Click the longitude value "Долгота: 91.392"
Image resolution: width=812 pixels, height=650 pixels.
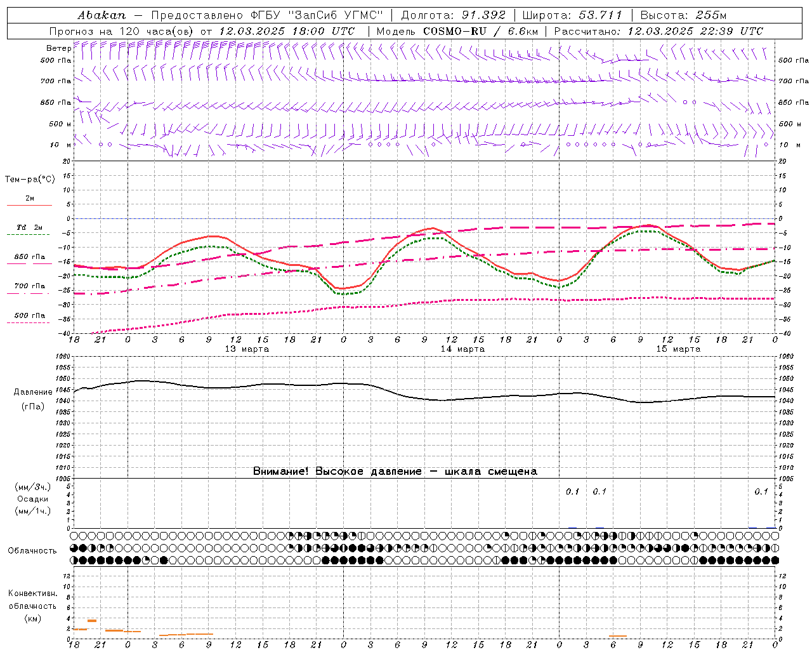454,15
